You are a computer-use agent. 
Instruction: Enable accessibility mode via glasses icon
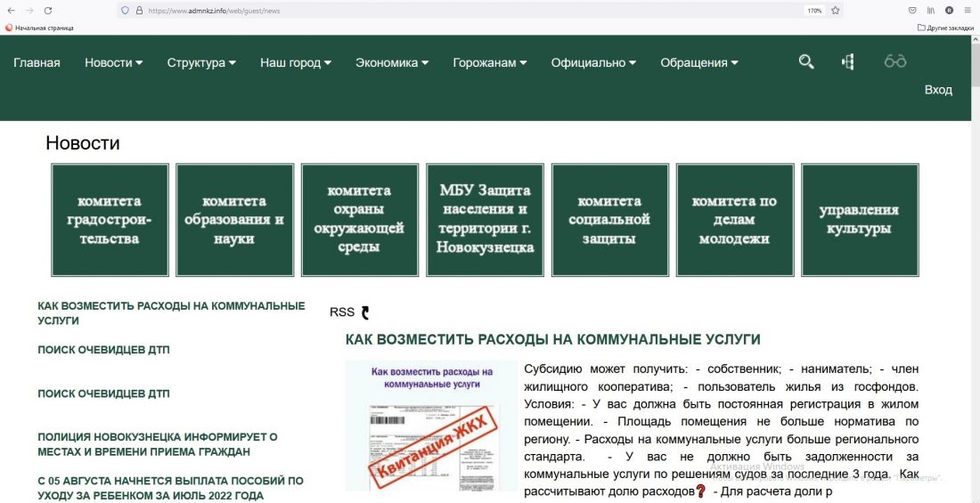[894, 61]
